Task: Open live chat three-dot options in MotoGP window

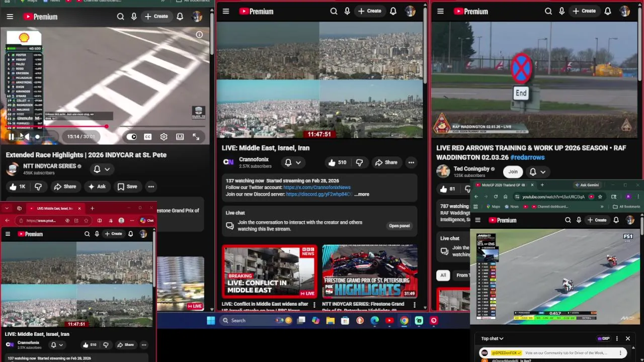Action: (x=617, y=338)
